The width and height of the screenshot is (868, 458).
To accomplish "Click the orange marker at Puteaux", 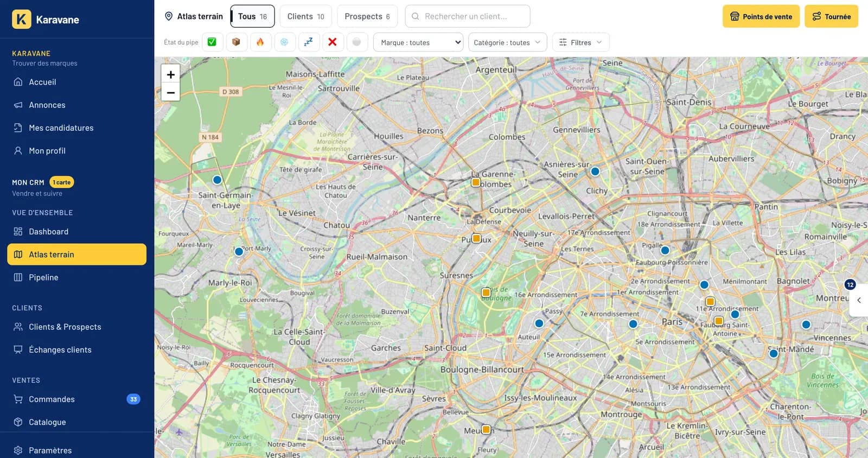I will 476,238.
